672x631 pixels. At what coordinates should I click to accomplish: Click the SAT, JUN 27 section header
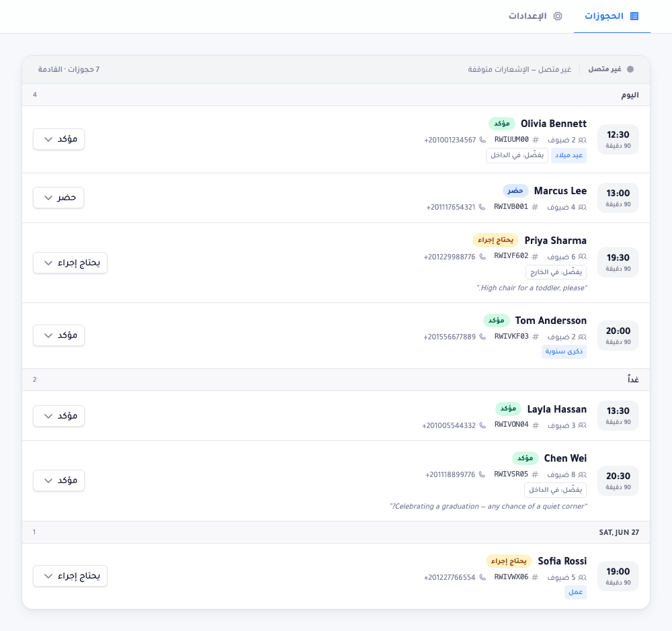click(336, 532)
